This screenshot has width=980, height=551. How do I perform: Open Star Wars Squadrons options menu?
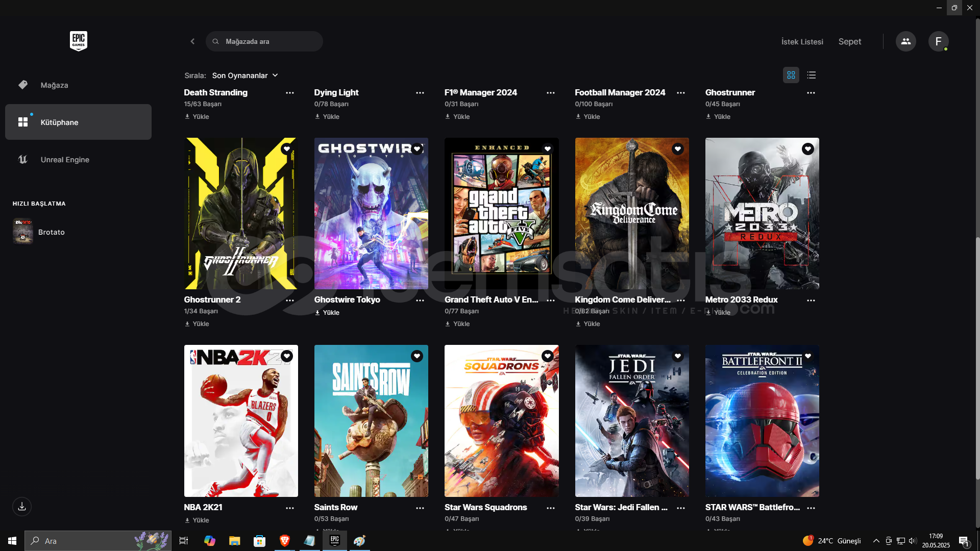[x=551, y=508]
